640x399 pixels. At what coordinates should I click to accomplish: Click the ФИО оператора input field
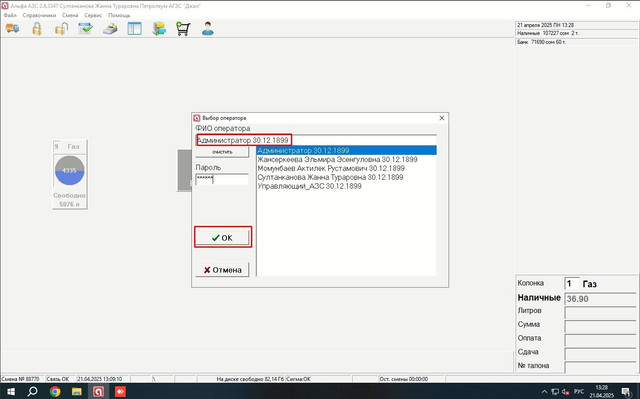pyautogui.click(x=316, y=140)
